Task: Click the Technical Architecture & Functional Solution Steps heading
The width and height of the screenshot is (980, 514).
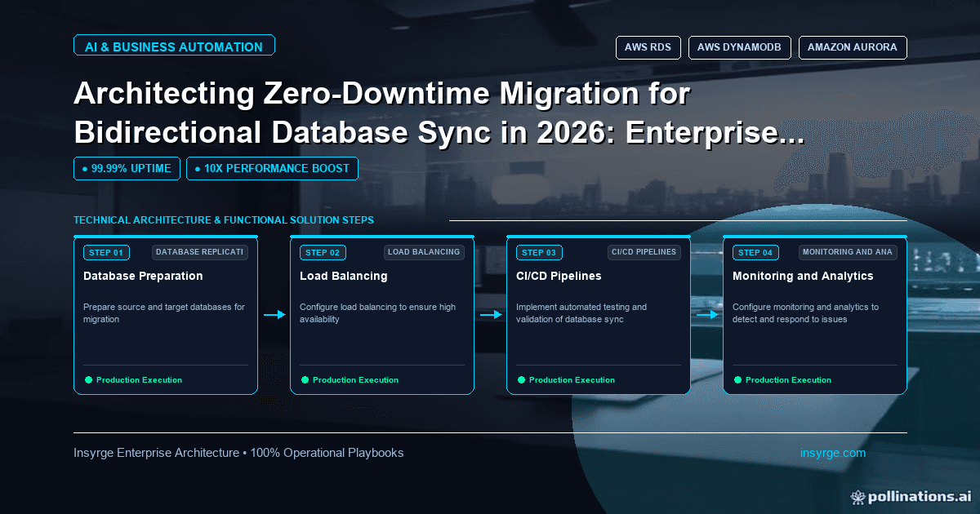Action: [x=224, y=220]
